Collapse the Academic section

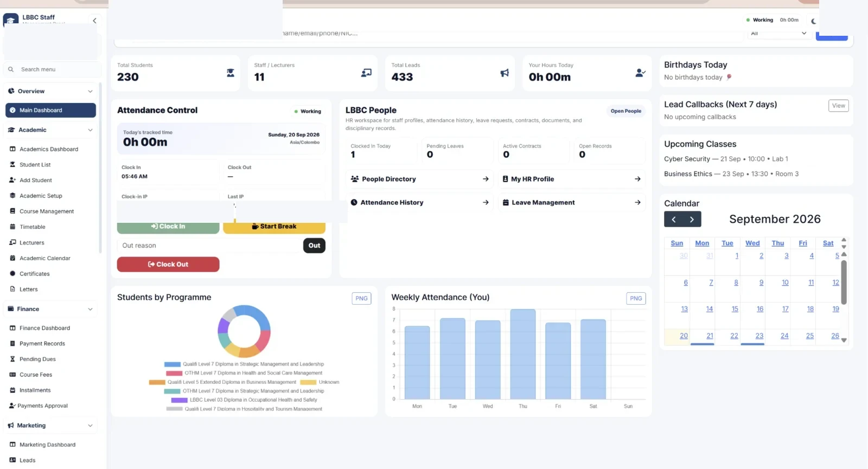51,130
